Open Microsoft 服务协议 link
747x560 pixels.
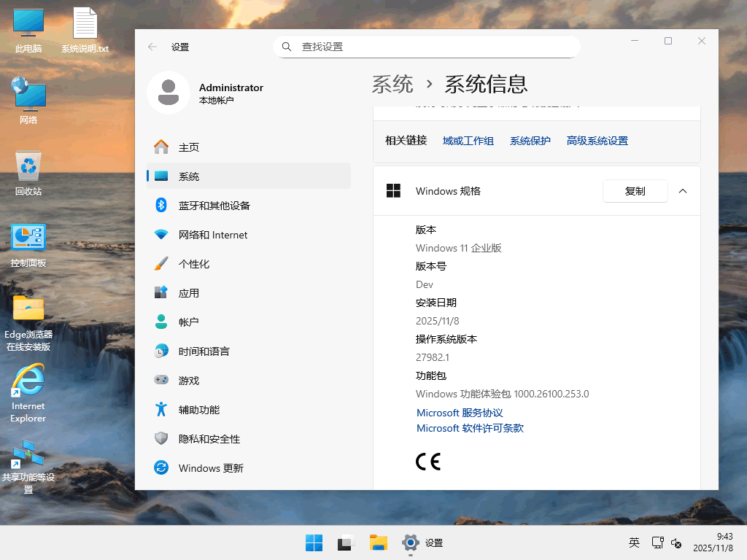point(460,413)
